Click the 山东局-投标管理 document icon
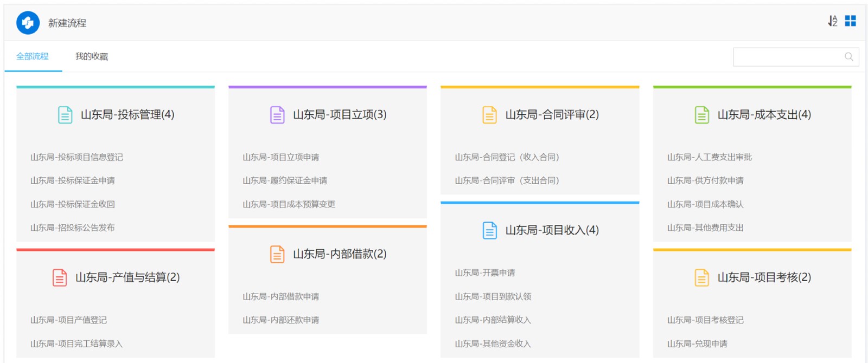The height and width of the screenshot is (363, 868). (65, 115)
